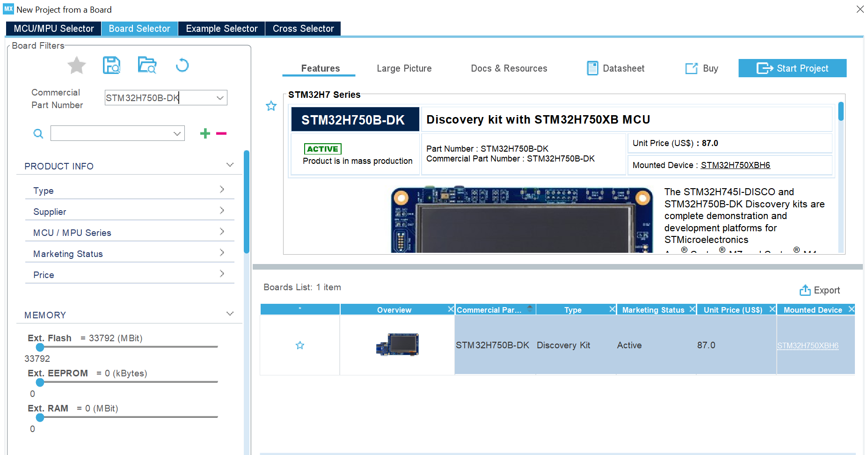Open the Buy page for this board
This screenshot has height=455, width=868.
tap(701, 68)
